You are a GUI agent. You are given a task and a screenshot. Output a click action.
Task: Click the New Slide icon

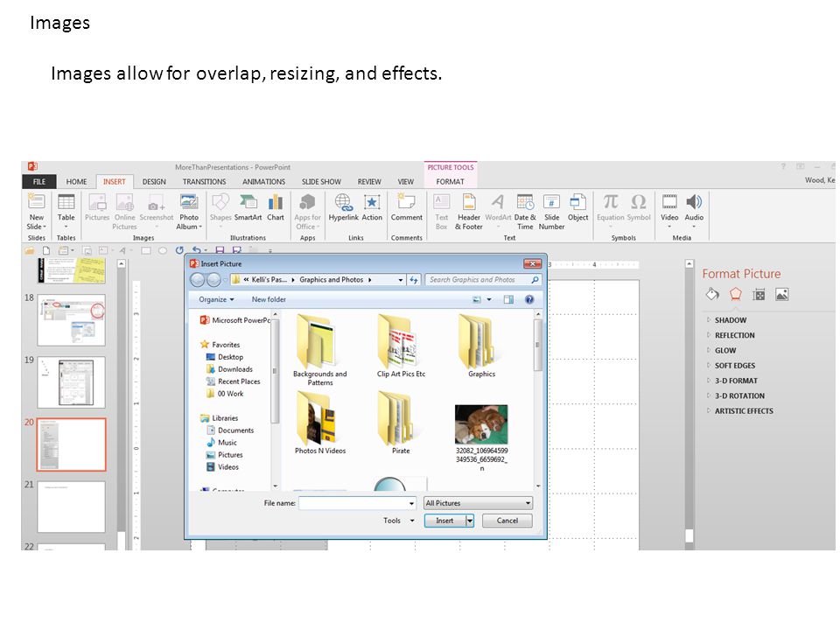tap(36, 202)
